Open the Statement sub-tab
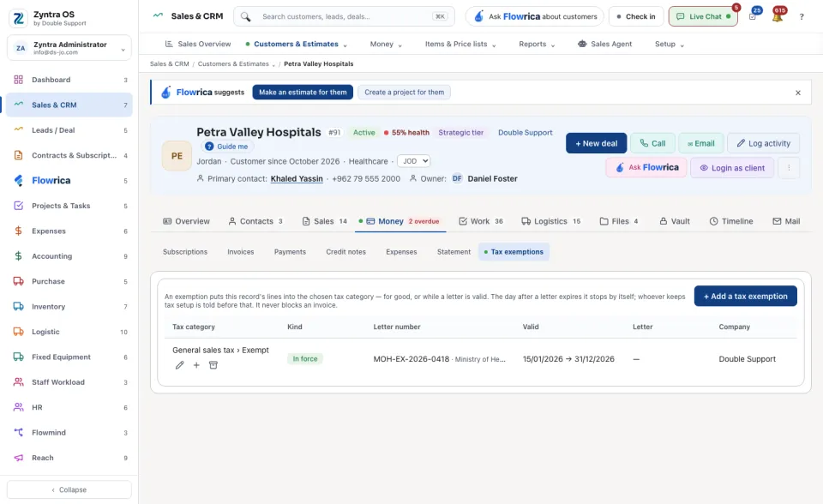823x504 pixels. click(454, 252)
